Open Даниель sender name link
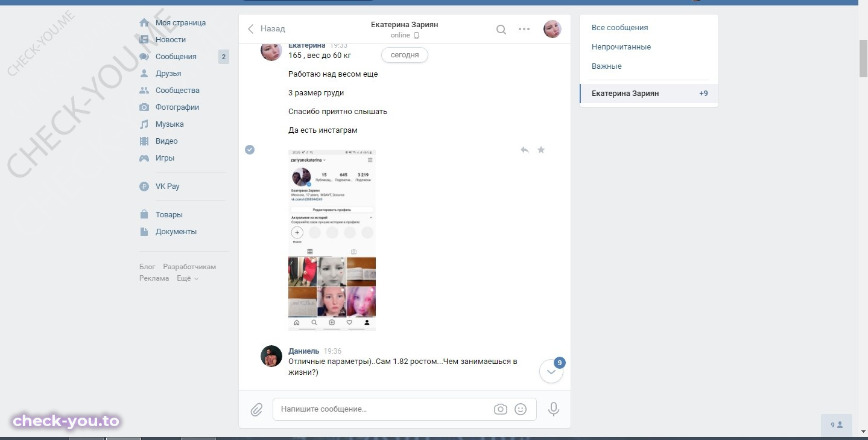 [303, 351]
